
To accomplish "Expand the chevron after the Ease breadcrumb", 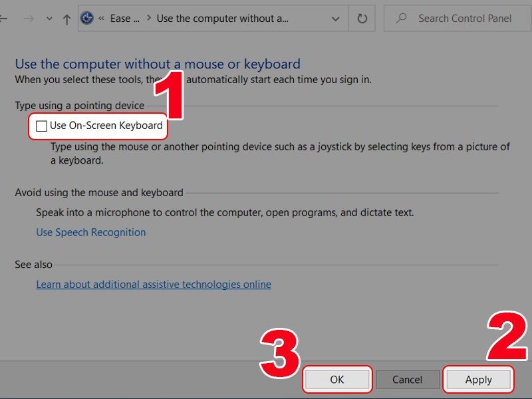I will click(148, 19).
